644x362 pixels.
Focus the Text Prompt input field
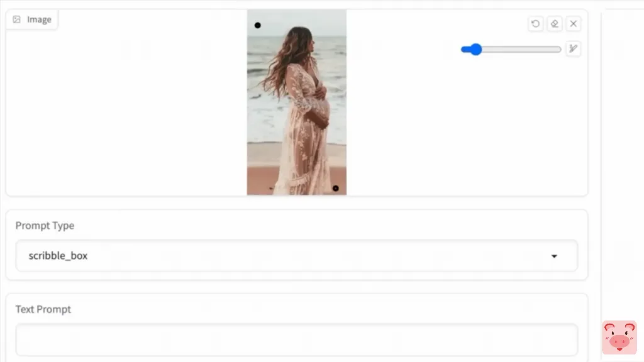[x=297, y=339]
